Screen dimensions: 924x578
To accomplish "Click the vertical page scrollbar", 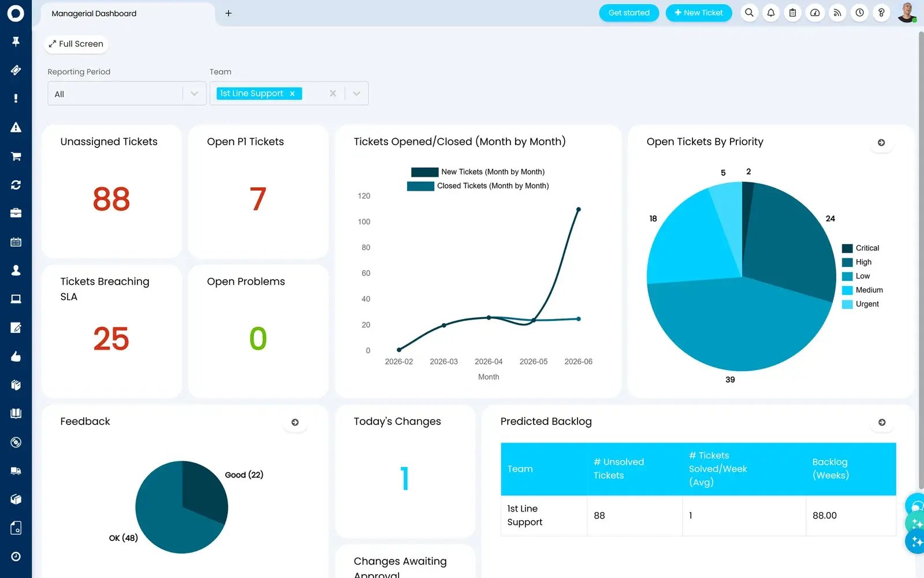I will 921,260.
